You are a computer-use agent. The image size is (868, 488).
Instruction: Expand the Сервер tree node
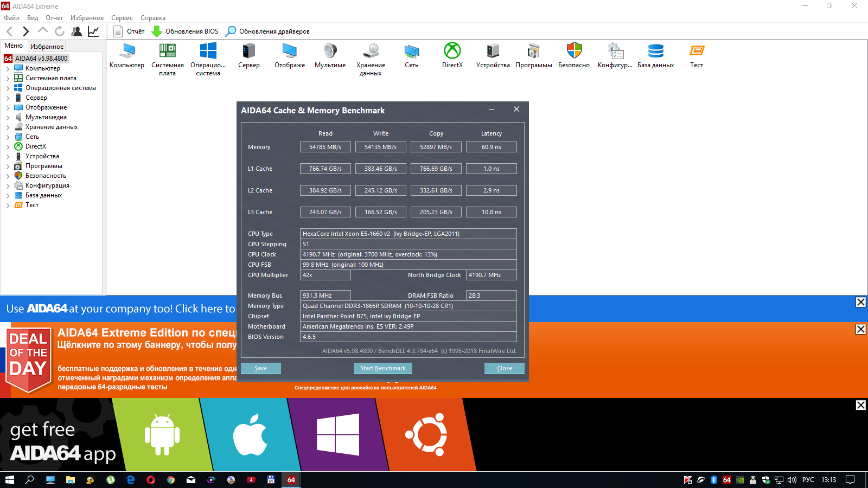pyautogui.click(x=8, y=98)
